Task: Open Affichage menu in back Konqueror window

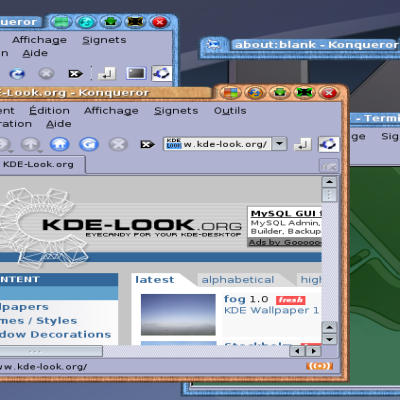Action: (39, 40)
